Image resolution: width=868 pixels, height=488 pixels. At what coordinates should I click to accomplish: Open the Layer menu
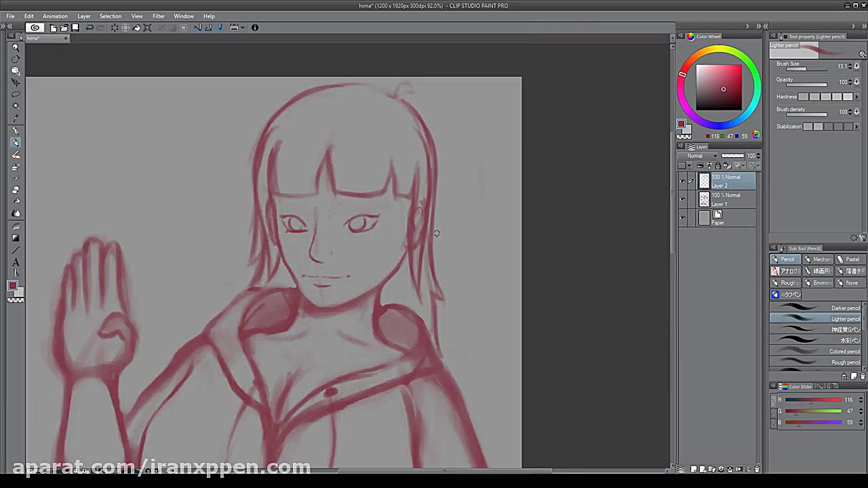(x=84, y=16)
